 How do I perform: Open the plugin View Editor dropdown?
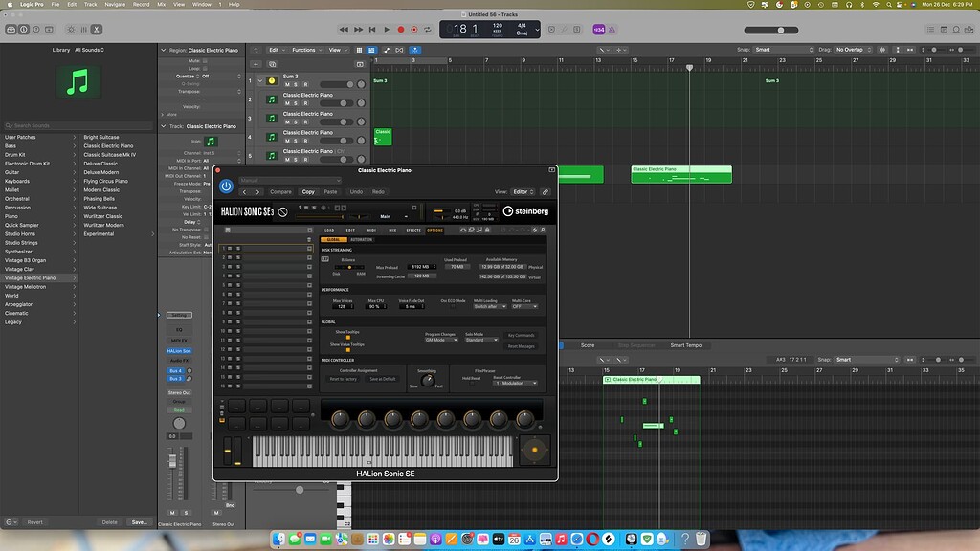523,192
